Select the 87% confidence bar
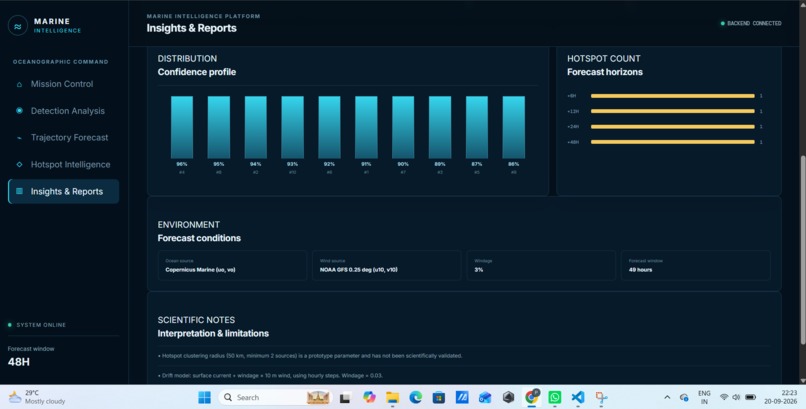This screenshot has width=806, height=409. tap(477, 127)
